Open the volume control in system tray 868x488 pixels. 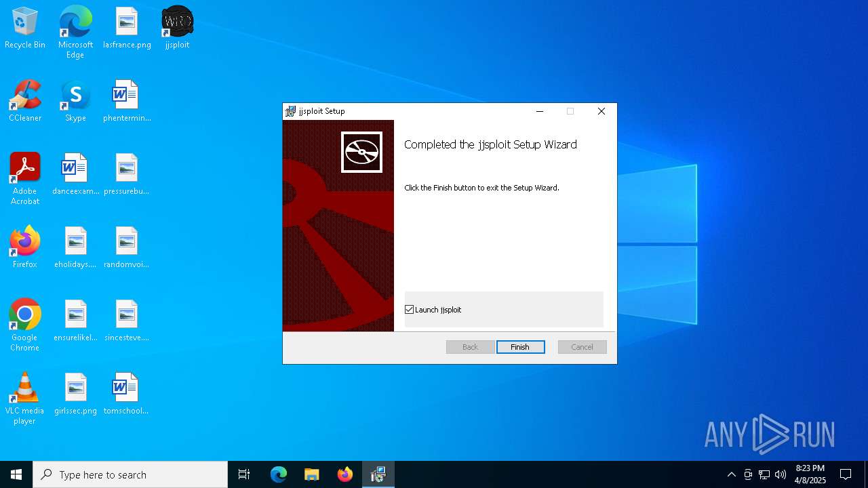pos(781,474)
